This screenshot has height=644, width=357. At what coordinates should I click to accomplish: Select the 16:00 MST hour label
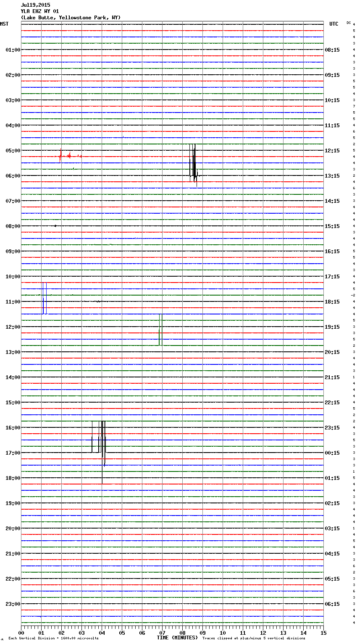click(13, 427)
